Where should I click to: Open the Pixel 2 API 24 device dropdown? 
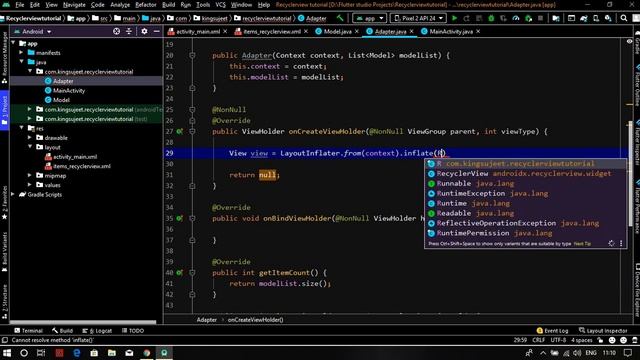pyautogui.click(x=418, y=18)
